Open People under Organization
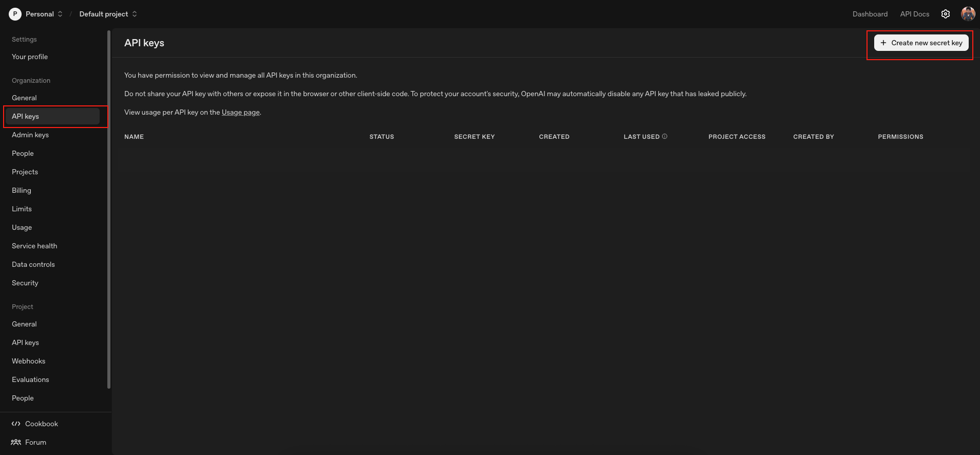Viewport: 980px width, 455px height. click(23, 153)
